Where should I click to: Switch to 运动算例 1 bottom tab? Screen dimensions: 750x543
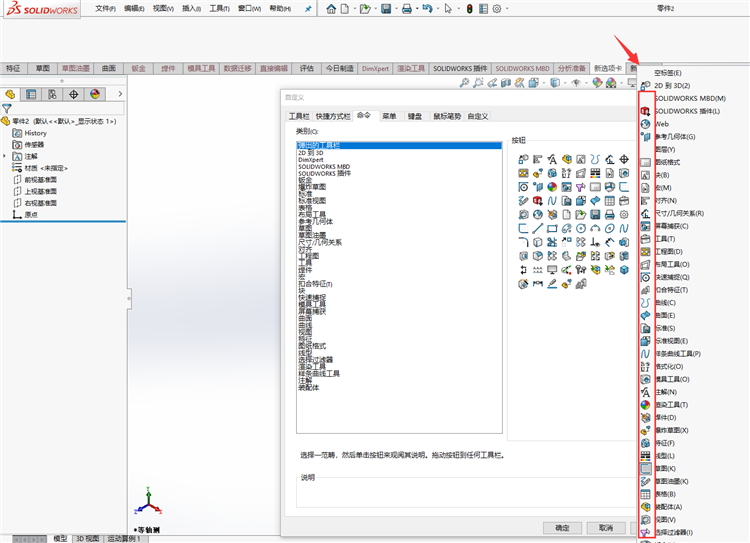pos(124,539)
